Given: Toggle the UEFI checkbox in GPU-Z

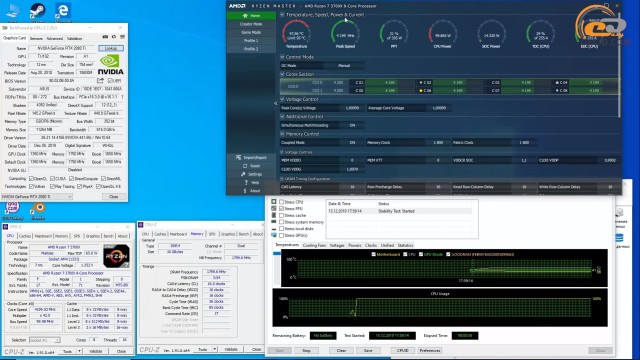Looking at the screenshot, I should coord(110,81).
